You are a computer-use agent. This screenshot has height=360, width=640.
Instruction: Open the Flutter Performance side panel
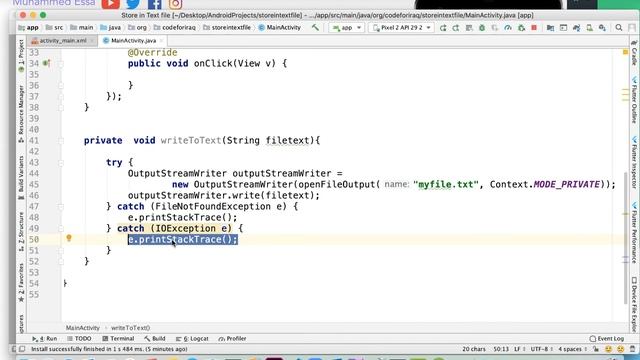[x=634, y=233]
